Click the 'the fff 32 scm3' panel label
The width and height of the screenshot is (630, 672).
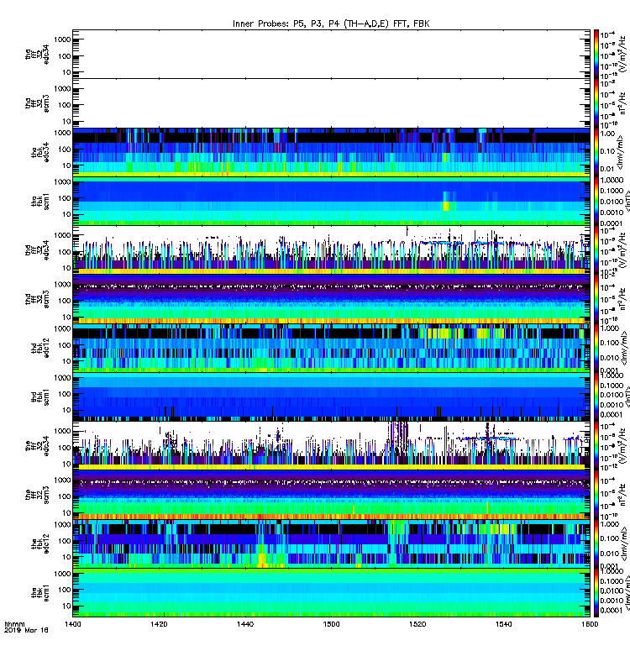(37, 495)
